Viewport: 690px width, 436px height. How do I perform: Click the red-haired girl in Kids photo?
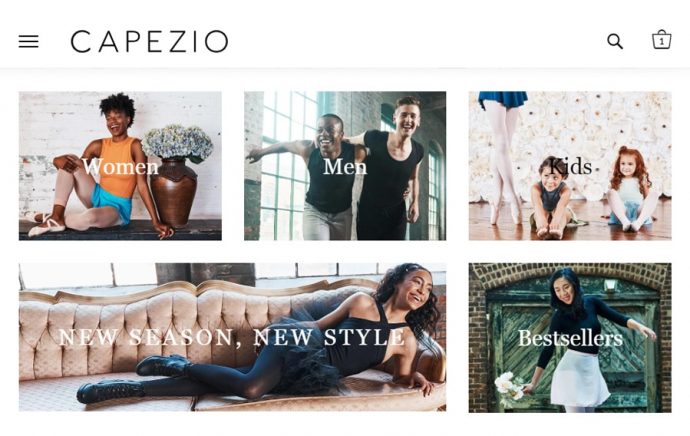point(630,188)
